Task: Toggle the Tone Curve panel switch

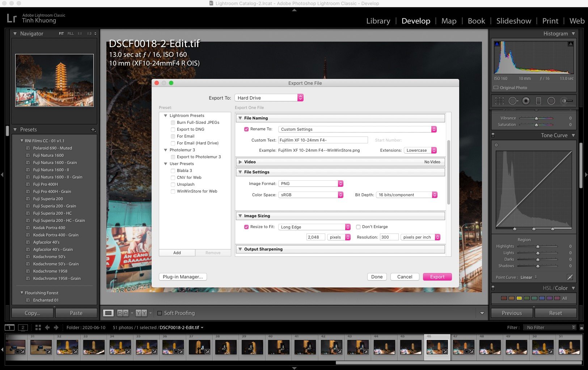Action: pyautogui.click(x=493, y=135)
